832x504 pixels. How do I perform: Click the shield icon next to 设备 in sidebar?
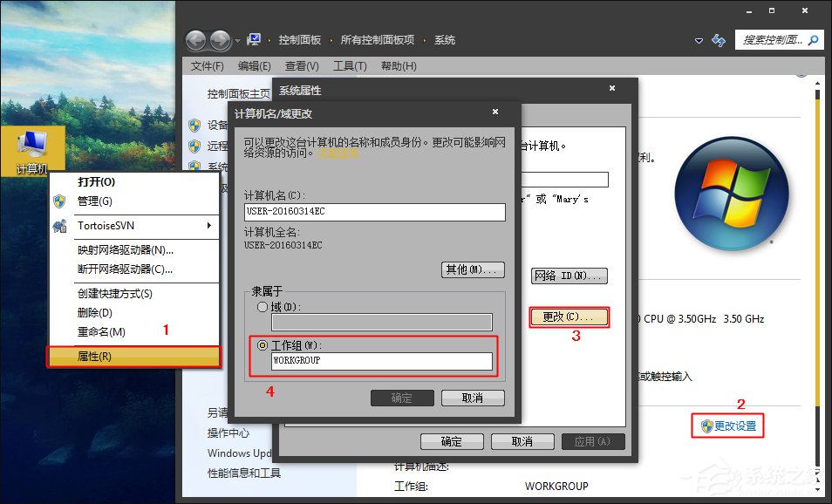pyautogui.click(x=194, y=124)
